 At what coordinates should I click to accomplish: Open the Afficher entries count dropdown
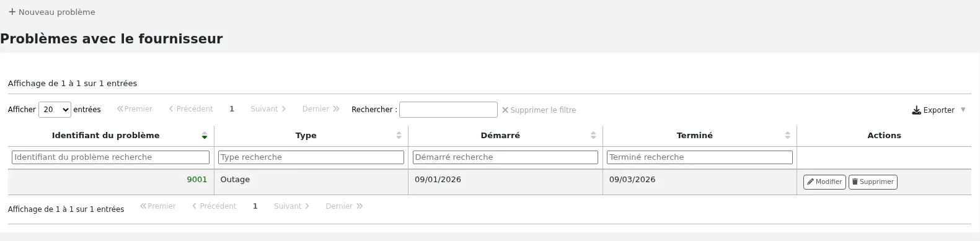(55, 110)
